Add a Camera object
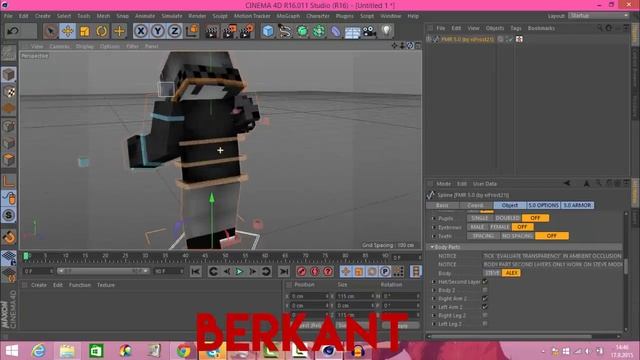Image resolution: width=640 pixels, height=360 pixels. tap(369, 31)
